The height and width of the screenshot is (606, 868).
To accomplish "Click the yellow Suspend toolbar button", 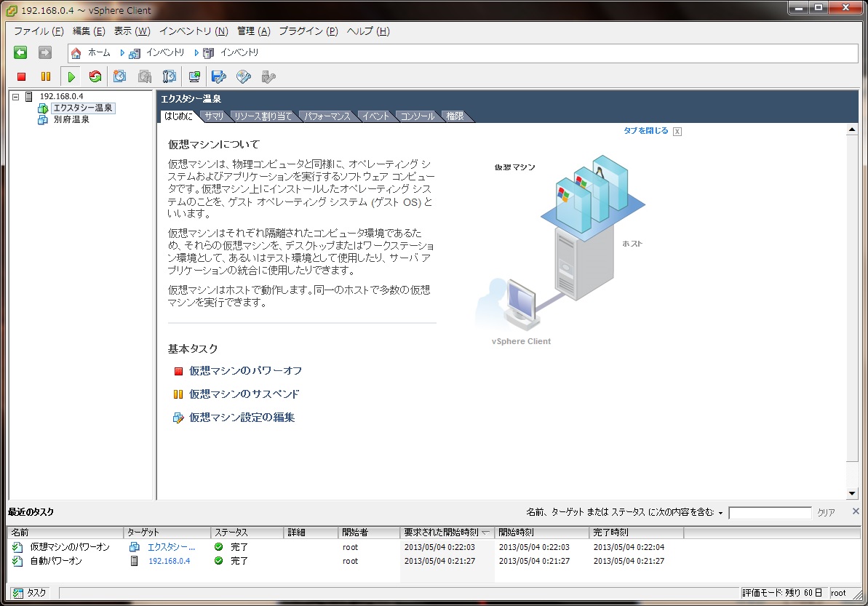I will 46,77.
